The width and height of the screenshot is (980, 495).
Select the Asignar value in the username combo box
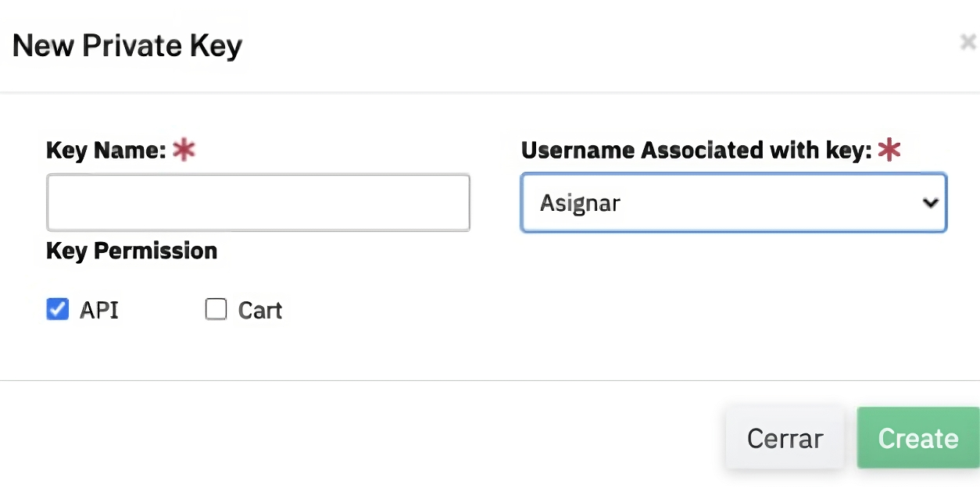click(x=580, y=204)
